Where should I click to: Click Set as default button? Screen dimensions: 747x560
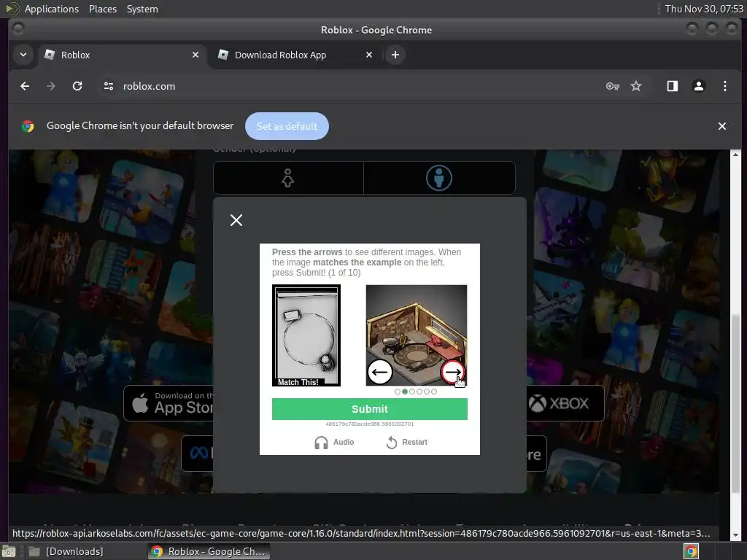287,126
